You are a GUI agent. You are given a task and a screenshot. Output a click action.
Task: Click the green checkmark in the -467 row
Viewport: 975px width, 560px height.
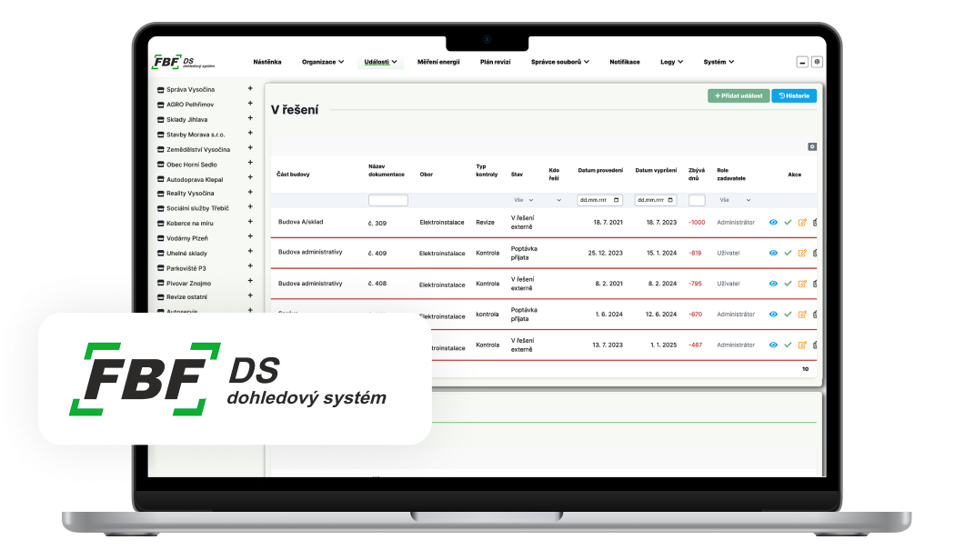(788, 345)
